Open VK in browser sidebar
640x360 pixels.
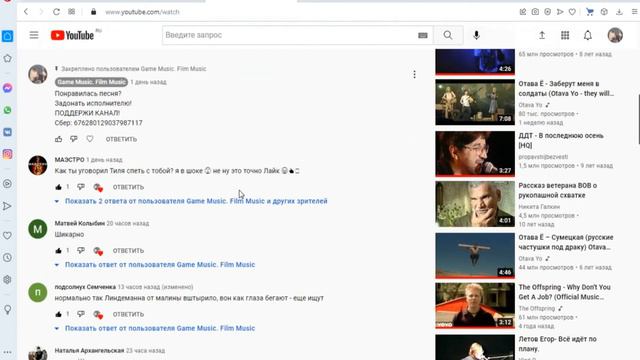[x=7, y=132]
